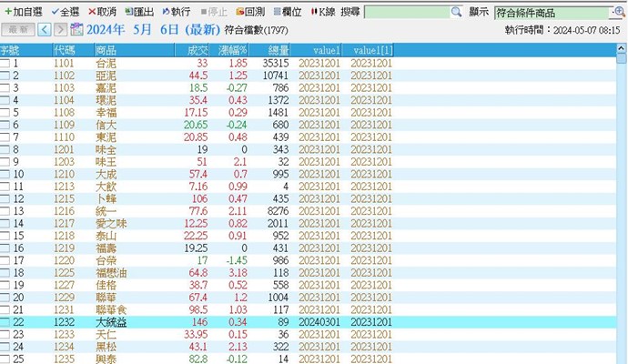Click the 取消 cancel selection button

point(103,12)
